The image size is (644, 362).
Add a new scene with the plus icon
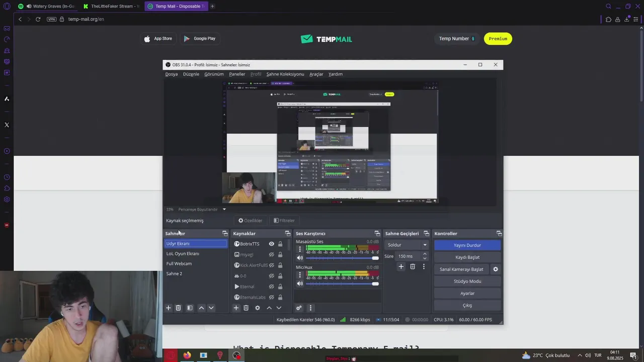169,308
